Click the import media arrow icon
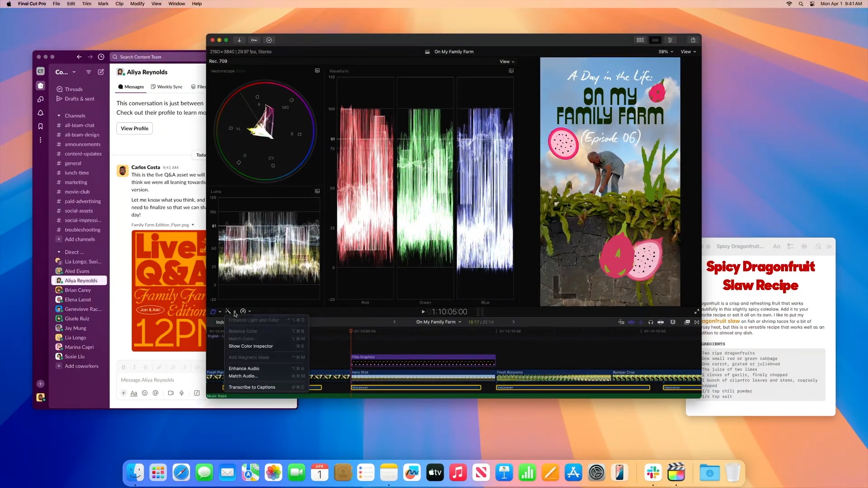 point(239,40)
